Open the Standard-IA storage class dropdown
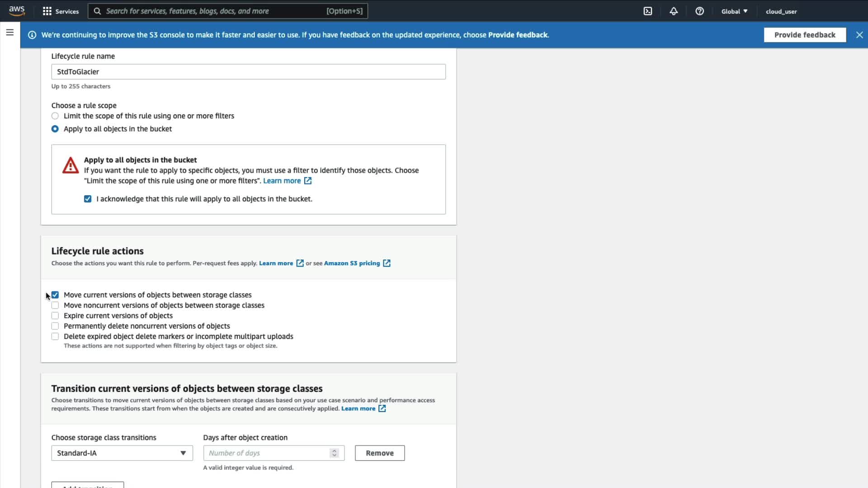 point(122,453)
